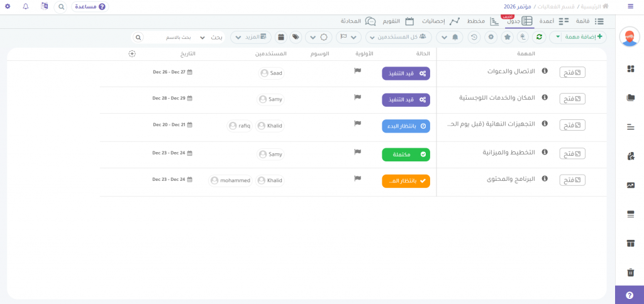Toggle the priority flag for الاتصال والدعوات
The image size is (644, 304).
(x=357, y=71)
